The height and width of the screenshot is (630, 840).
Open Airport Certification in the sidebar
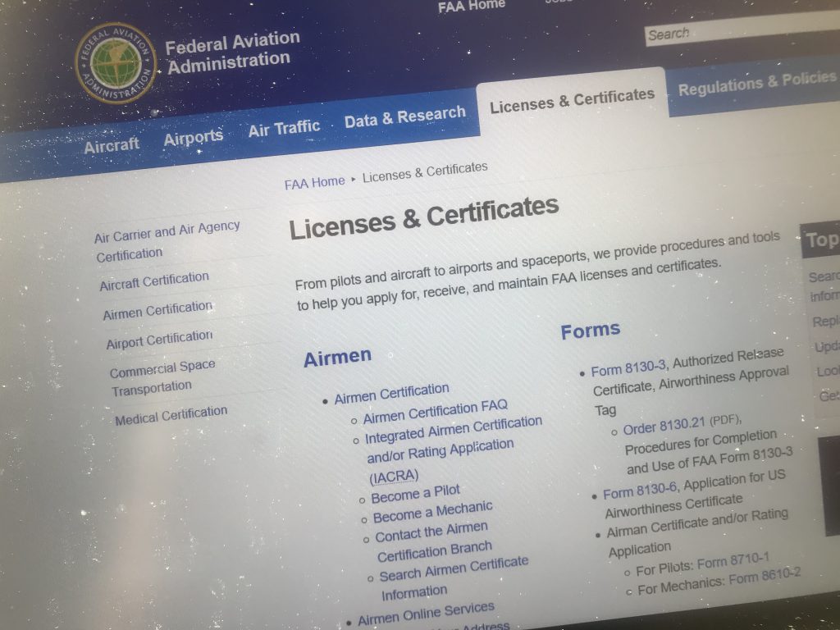pos(159,340)
